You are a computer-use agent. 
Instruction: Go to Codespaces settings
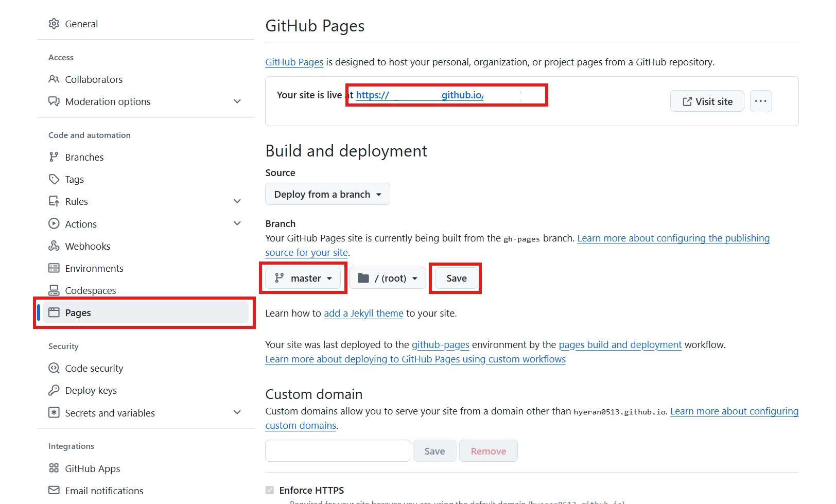tap(146, 290)
